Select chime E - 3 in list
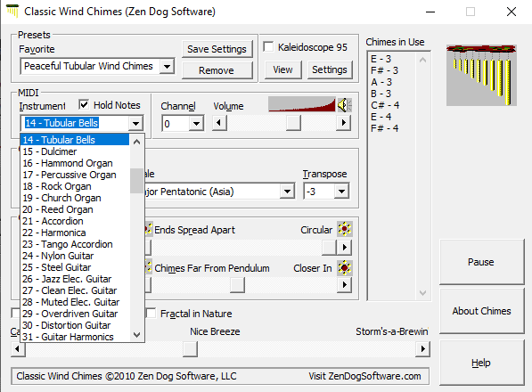 click(381, 59)
